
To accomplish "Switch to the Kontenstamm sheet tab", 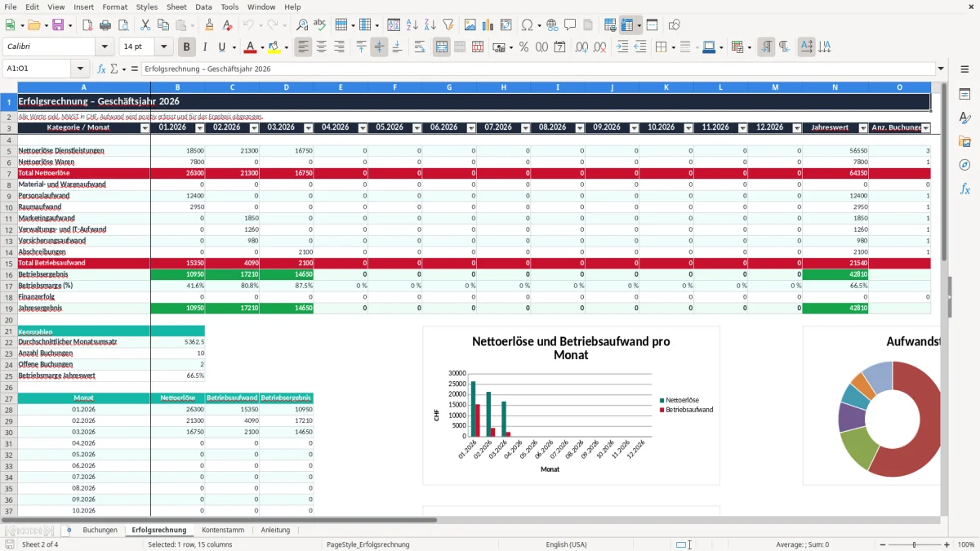I will (x=223, y=530).
